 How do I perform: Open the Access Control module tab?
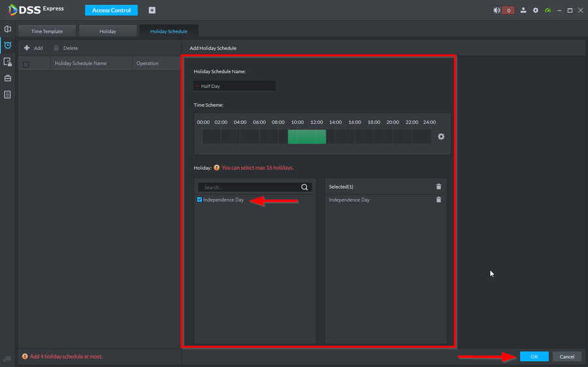(111, 10)
